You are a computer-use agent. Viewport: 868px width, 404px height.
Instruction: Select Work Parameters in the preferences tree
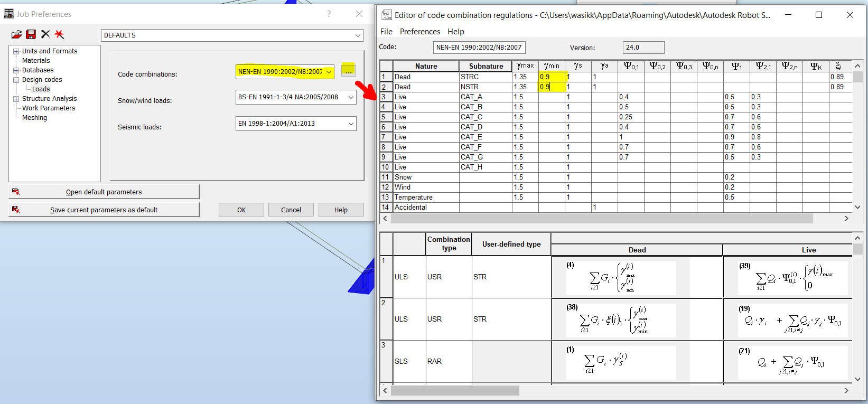49,108
